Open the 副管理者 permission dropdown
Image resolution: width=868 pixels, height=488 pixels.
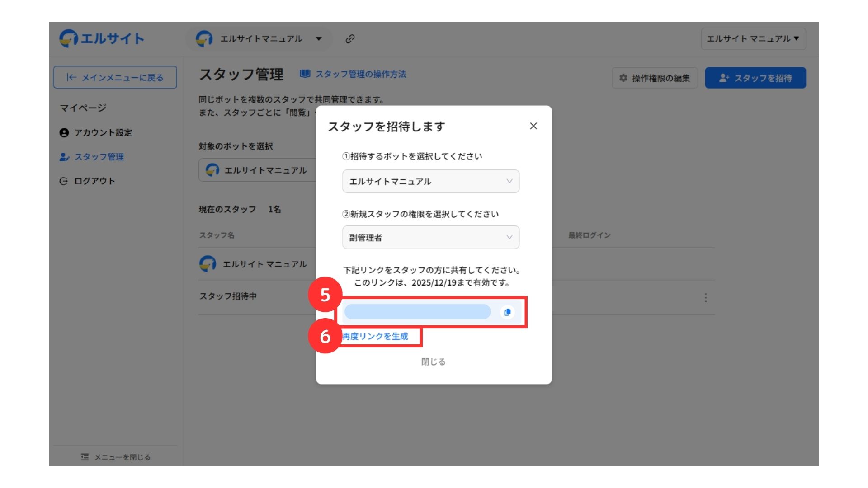point(430,237)
